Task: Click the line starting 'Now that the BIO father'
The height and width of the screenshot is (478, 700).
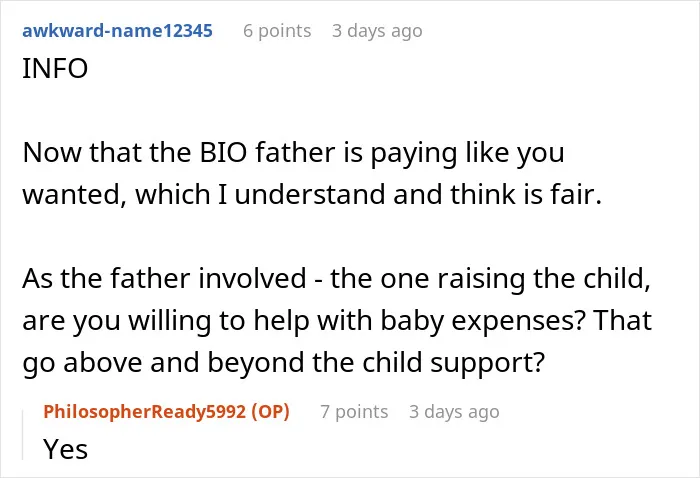Action: tap(293, 154)
